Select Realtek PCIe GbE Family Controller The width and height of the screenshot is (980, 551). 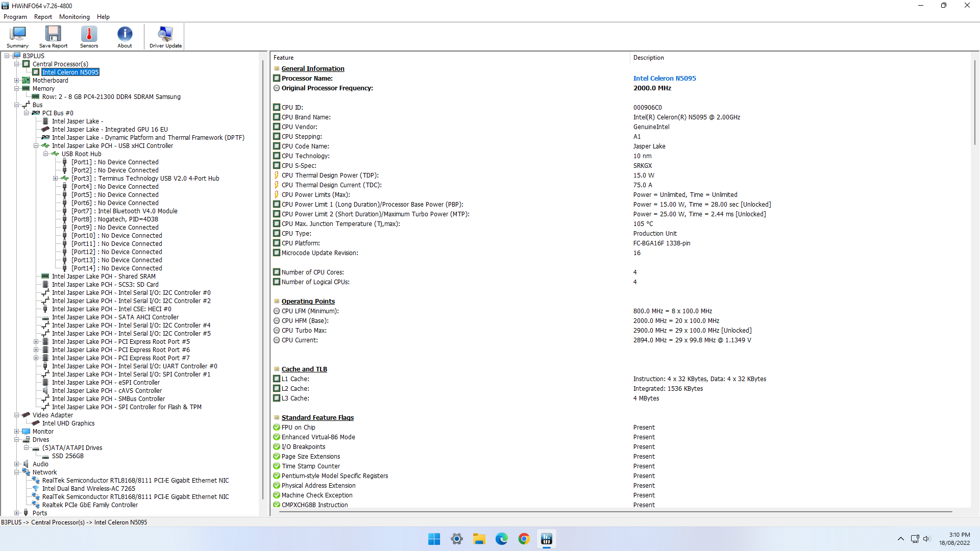pyautogui.click(x=90, y=505)
